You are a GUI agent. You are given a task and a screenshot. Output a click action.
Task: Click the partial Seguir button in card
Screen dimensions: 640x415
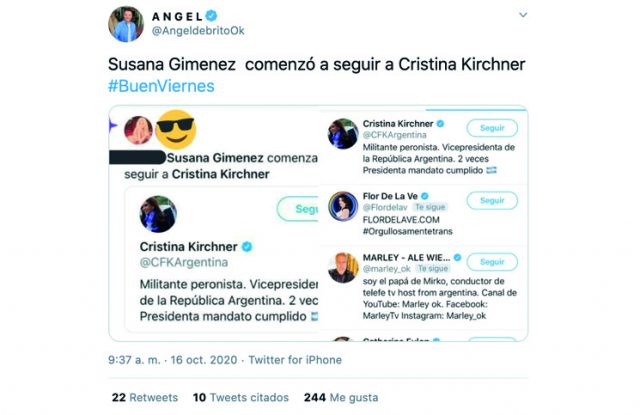point(298,210)
